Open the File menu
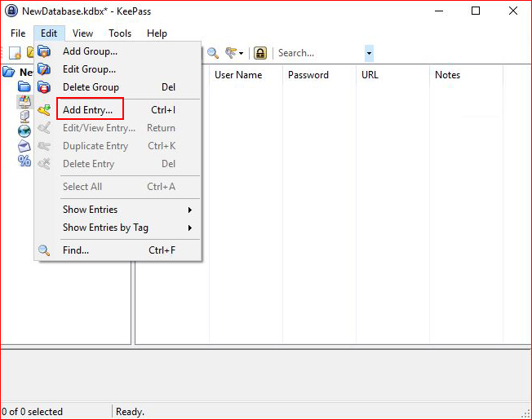Viewport: 532px width, 420px height. click(x=18, y=33)
